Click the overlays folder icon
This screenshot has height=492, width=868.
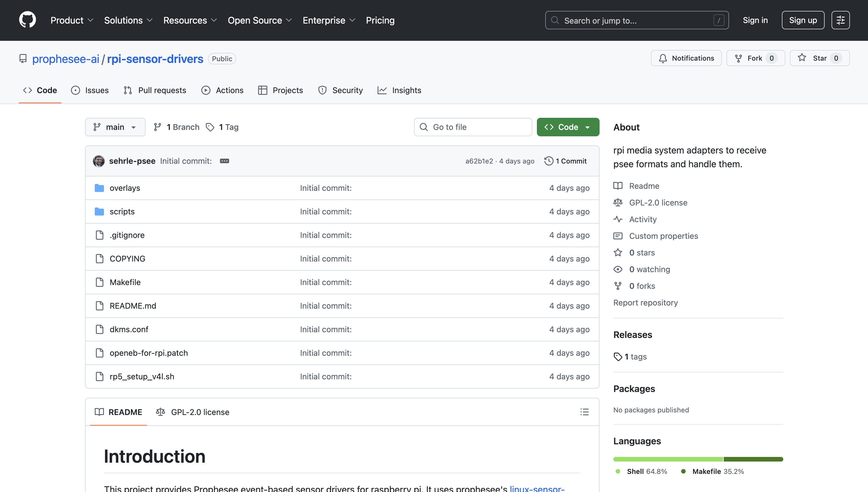99,188
